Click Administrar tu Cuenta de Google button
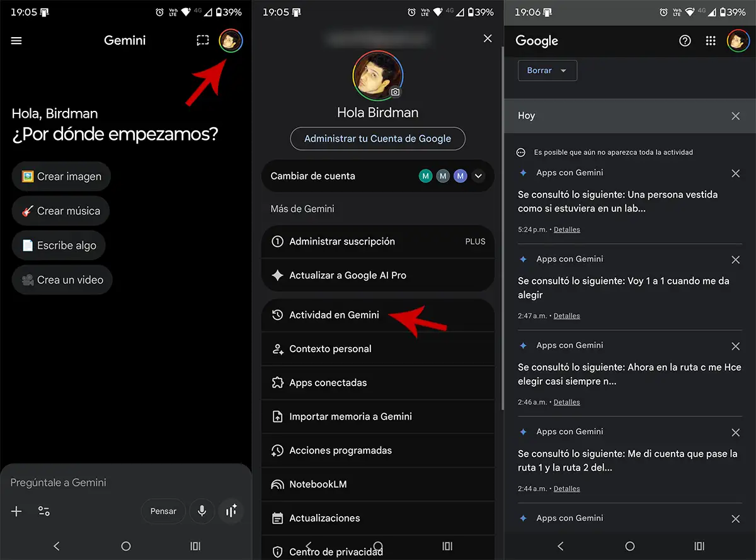756x560 pixels. pos(377,139)
